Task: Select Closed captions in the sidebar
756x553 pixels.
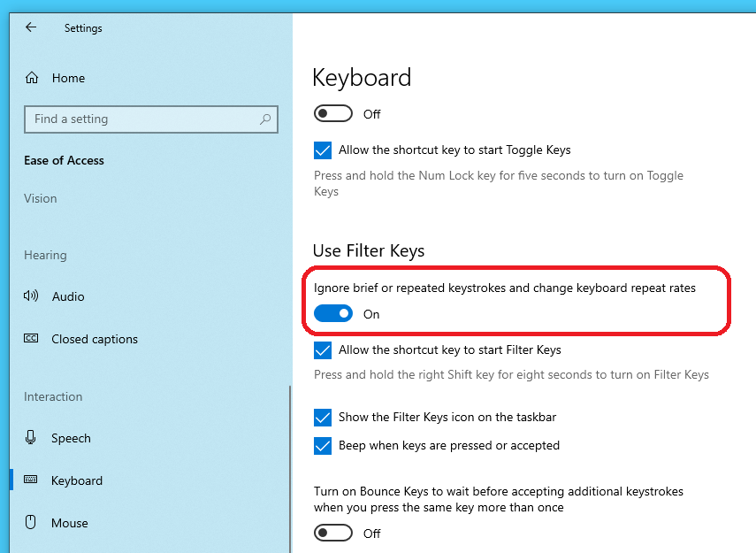Action: [x=95, y=339]
